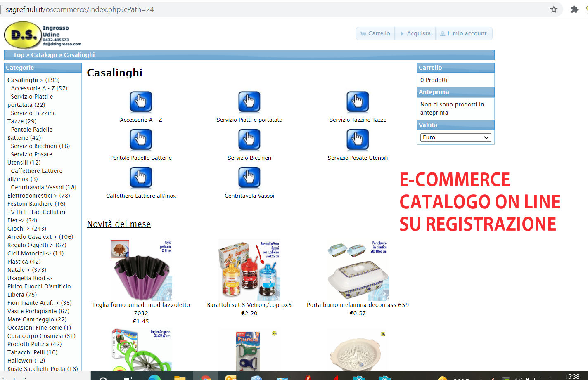Expand TV Hi-FI Tab Cellulari Elet. category
The height and width of the screenshot is (380, 588).
36,216
